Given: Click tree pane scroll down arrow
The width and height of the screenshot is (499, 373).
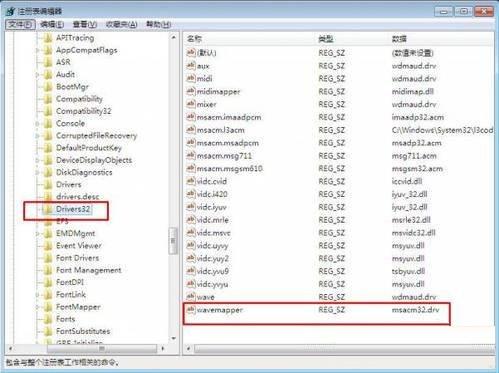Looking at the screenshot, I should pos(174,338).
